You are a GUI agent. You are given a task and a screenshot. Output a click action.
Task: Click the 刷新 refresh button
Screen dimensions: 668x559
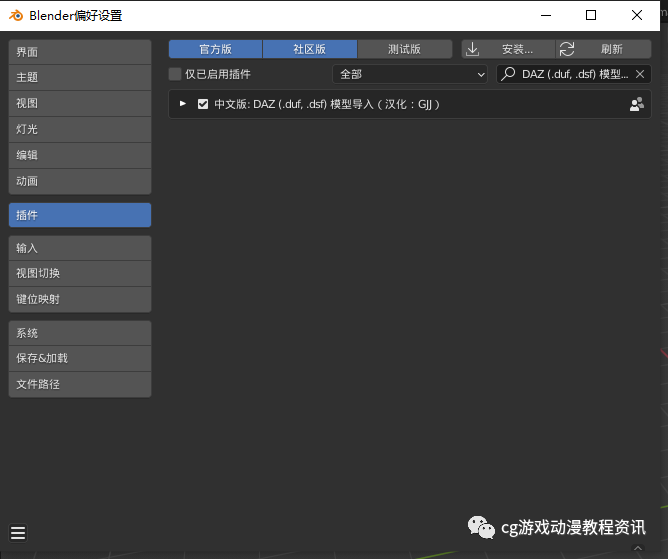click(x=604, y=49)
